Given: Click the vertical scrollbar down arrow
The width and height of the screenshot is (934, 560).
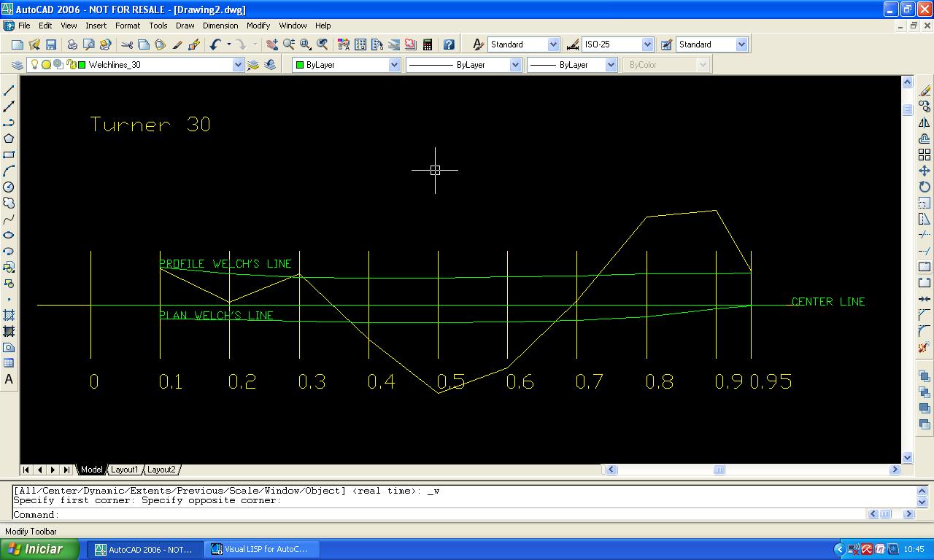Looking at the screenshot, I should pyautogui.click(x=908, y=458).
